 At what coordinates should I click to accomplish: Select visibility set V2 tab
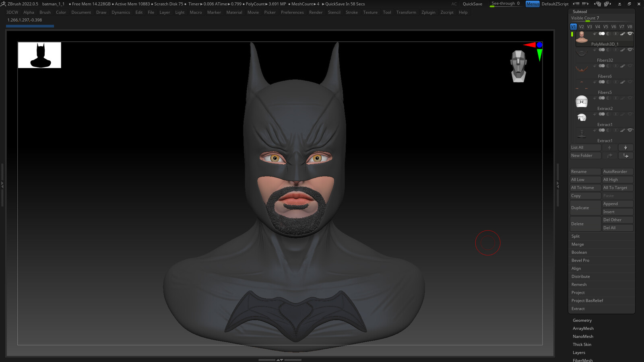(582, 27)
